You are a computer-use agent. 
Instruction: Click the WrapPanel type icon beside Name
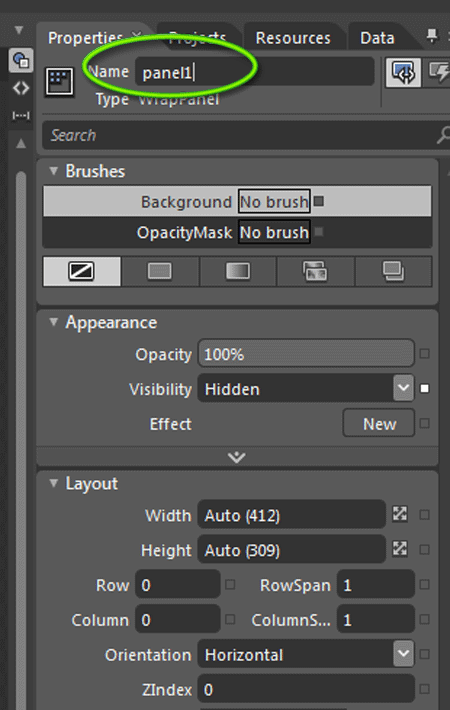(59, 82)
